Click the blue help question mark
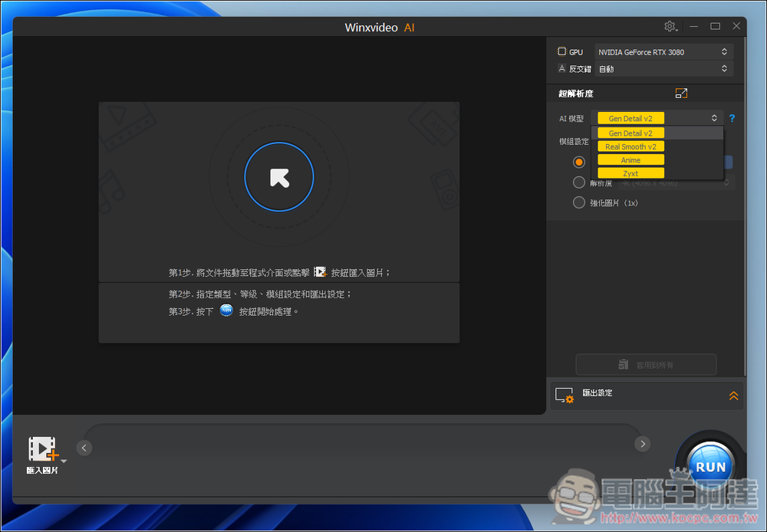The image size is (767, 532). click(x=732, y=118)
